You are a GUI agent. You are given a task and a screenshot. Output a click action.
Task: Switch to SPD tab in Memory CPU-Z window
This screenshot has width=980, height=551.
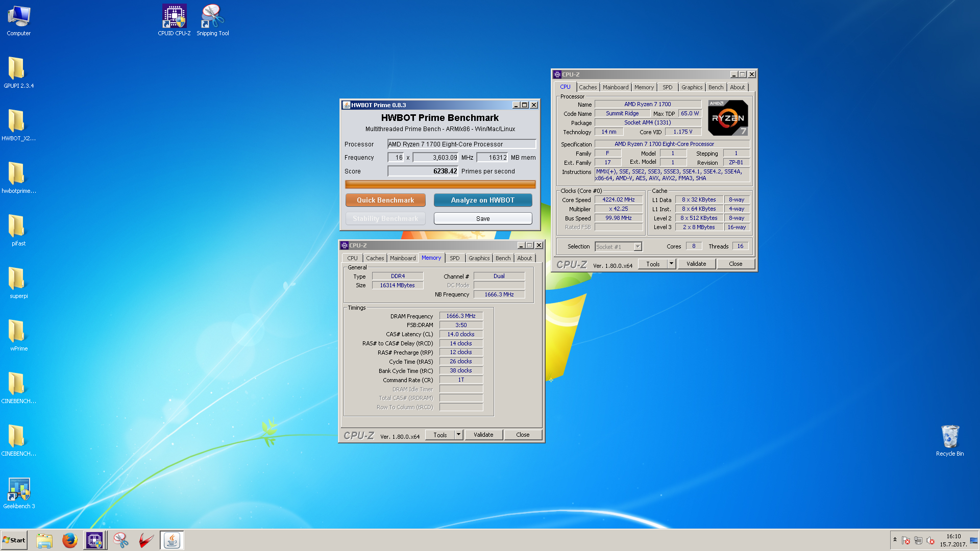pos(455,258)
